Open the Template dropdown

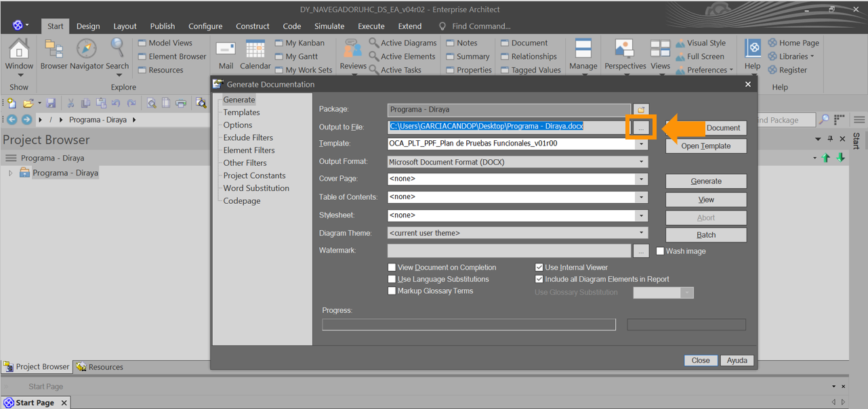[641, 144]
